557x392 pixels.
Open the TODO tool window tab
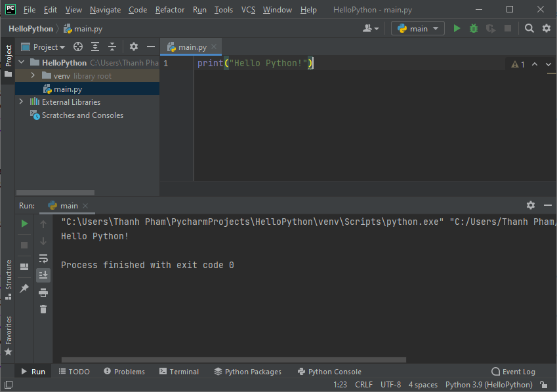point(74,372)
